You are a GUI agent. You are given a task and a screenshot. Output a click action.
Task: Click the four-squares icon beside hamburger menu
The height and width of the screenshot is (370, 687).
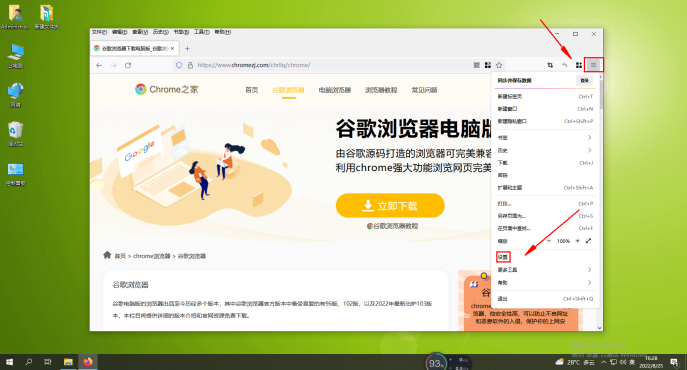click(579, 65)
